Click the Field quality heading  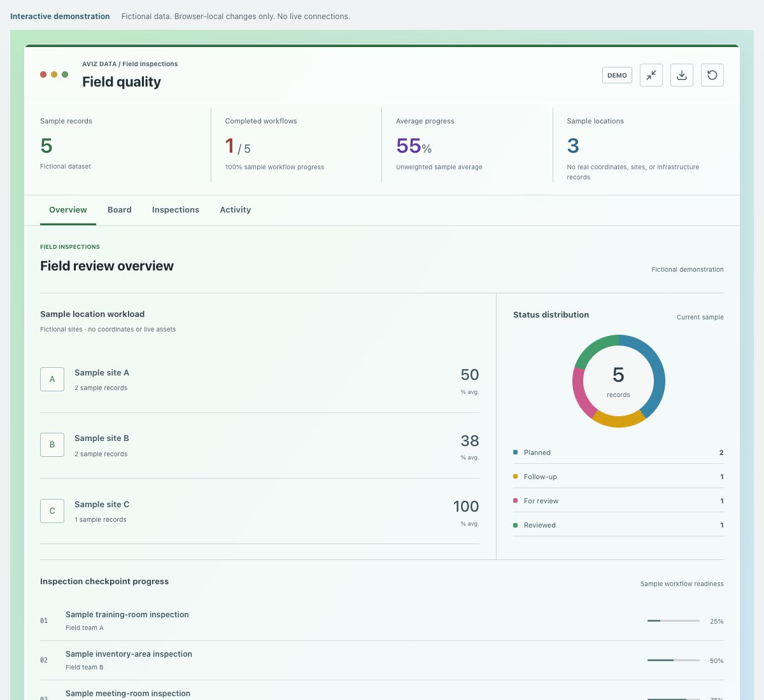(122, 82)
